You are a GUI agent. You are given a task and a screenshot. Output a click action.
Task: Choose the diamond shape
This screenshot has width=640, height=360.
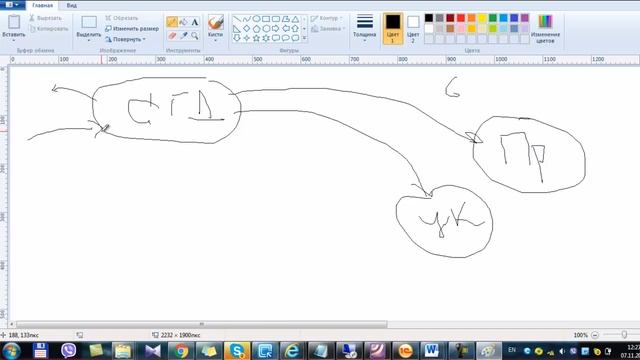click(247, 29)
